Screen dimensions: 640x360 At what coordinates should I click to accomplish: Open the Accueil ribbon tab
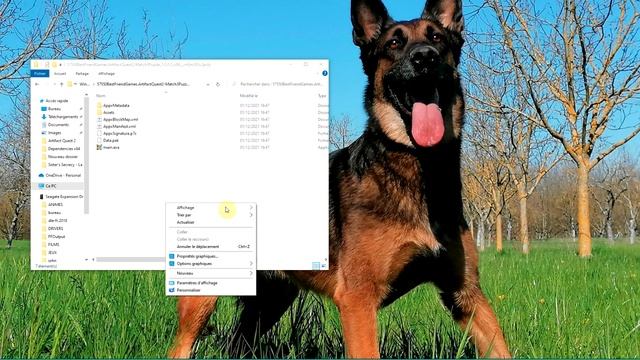tap(60, 73)
